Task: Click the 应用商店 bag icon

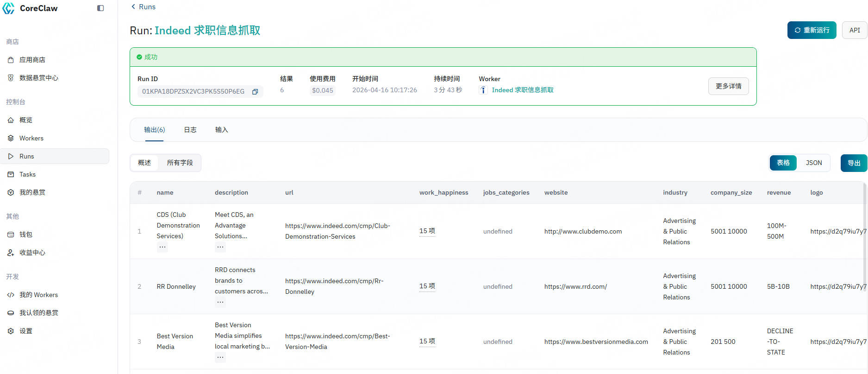Action: [11, 60]
